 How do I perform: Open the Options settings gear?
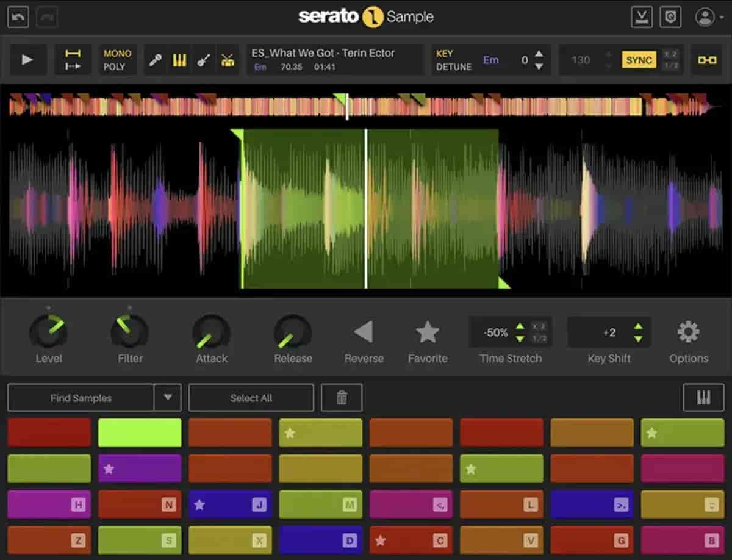click(x=688, y=332)
